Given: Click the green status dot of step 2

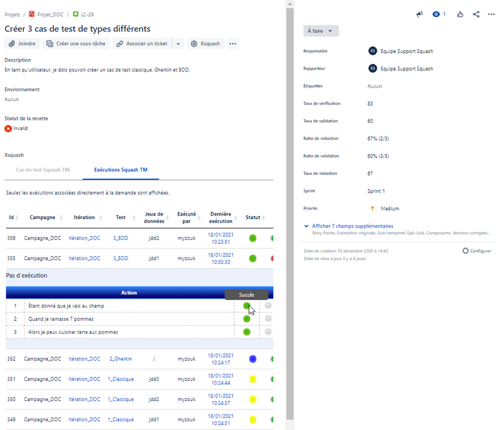Looking at the screenshot, I should click(x=247, y=319).
